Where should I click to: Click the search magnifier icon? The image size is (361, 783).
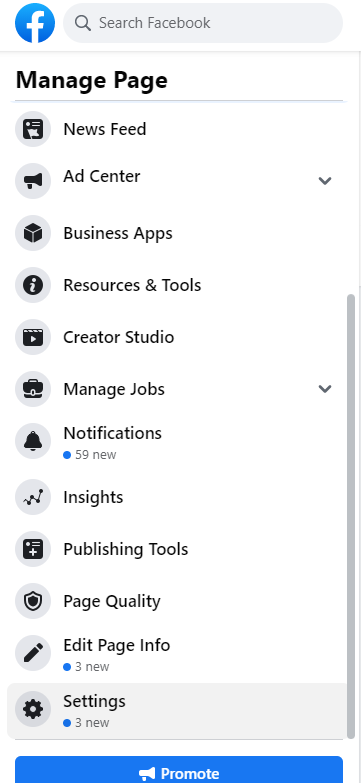pyautogui.click(x=83, y=23)
